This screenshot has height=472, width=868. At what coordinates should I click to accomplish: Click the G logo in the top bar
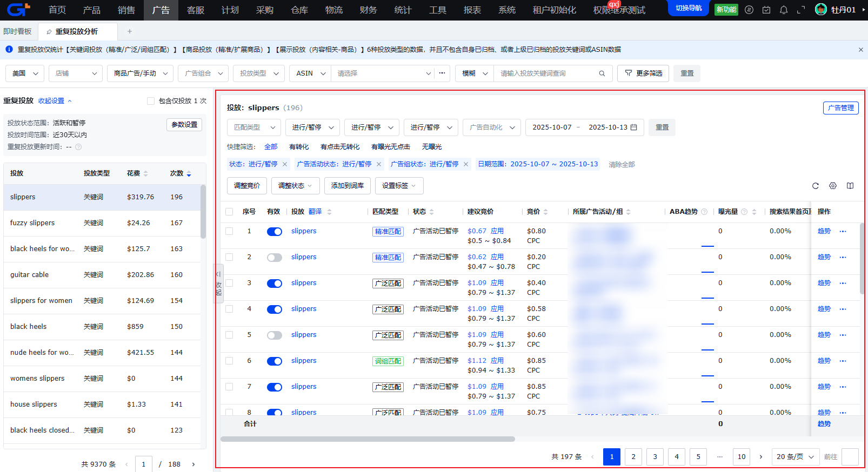coord(18,10)
